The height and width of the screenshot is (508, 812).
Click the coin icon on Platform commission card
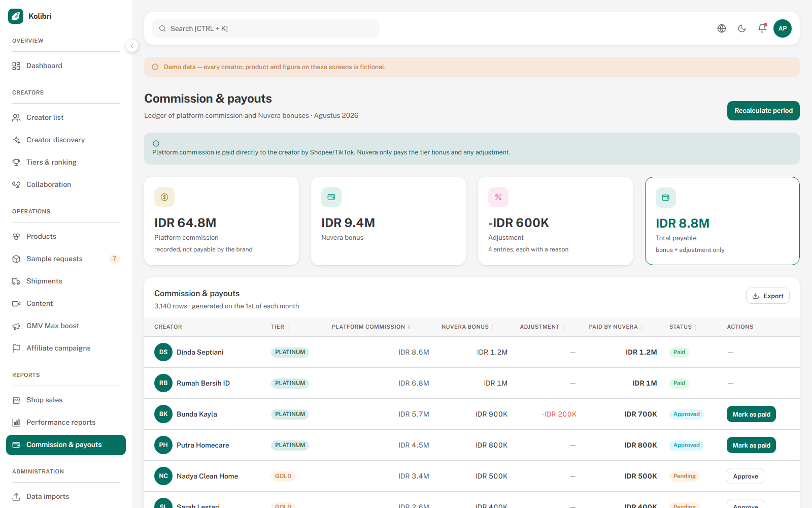click(164, 197)
